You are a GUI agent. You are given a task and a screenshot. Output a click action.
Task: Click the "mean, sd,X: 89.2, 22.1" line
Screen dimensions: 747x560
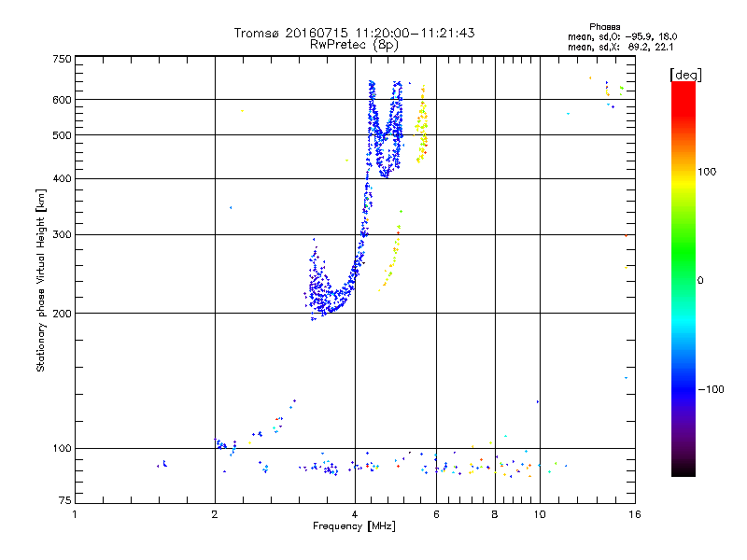[x=620, y=48]
